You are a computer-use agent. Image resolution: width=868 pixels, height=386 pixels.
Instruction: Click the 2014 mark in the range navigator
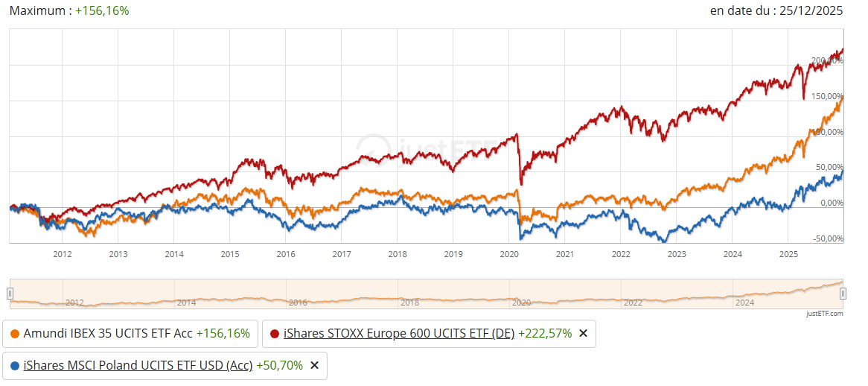pos(186,303)
